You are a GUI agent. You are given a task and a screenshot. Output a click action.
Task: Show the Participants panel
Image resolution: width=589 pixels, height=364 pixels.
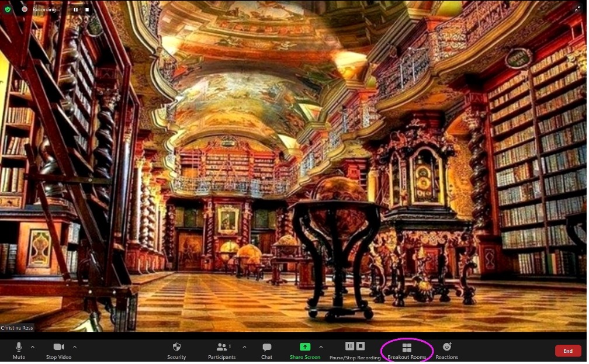click(x=222, y=351)
